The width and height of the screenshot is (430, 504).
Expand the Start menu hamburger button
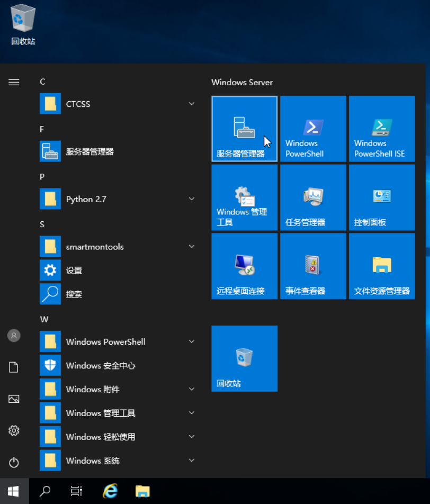[14, 82]
